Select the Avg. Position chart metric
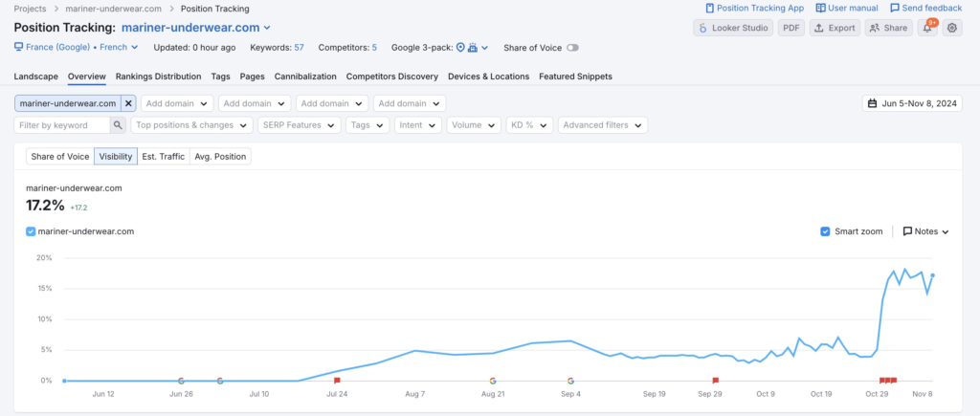The image size is (980, 416). tap(220, 156)
